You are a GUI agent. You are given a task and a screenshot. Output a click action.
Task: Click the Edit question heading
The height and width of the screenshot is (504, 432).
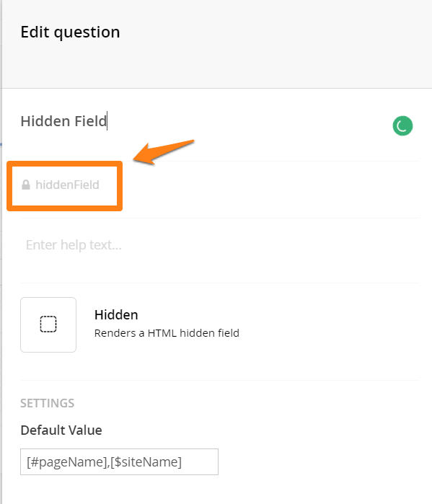click(70, 32)
